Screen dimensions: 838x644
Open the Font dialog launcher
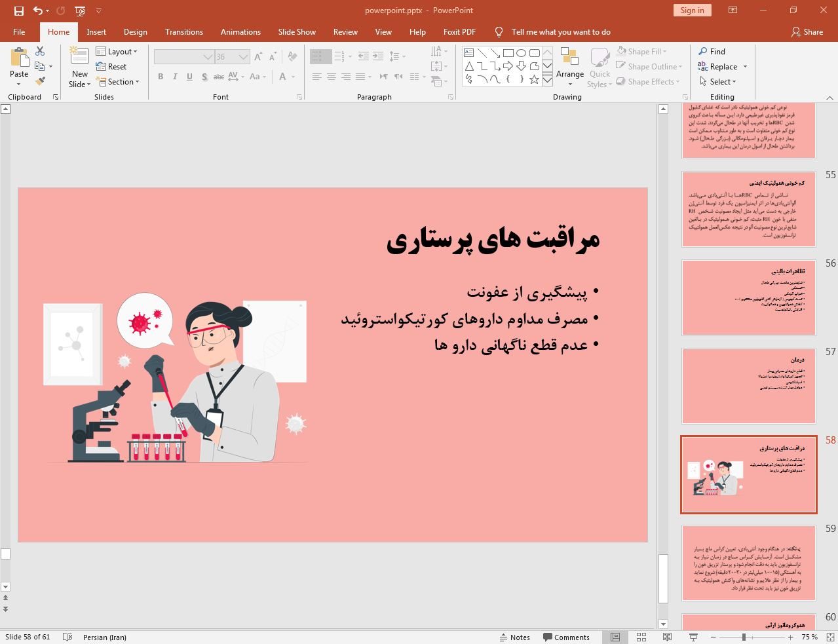[x=299, y=97]
